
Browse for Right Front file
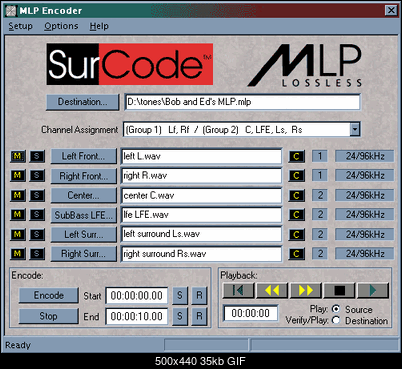(83, 176)
